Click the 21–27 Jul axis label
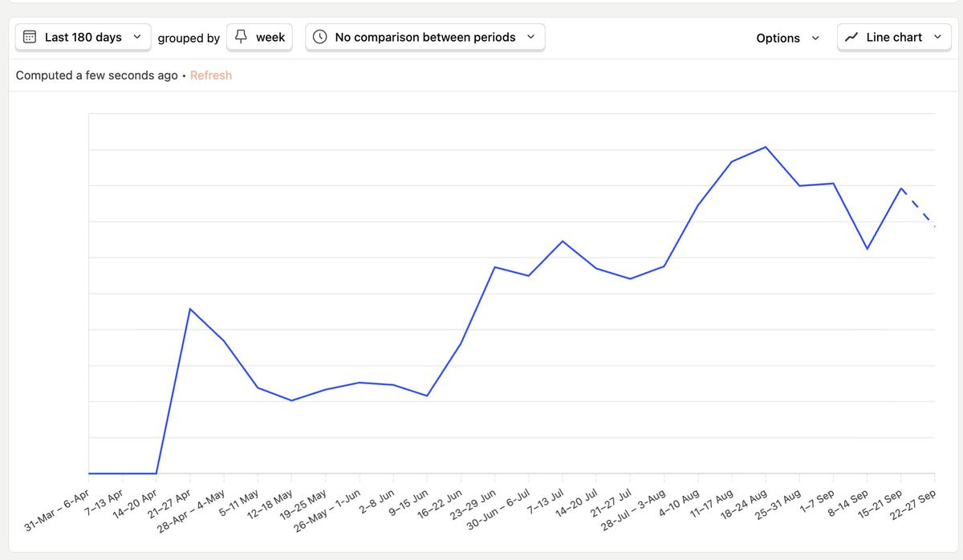The image size is (963, 560). [609, 502]
